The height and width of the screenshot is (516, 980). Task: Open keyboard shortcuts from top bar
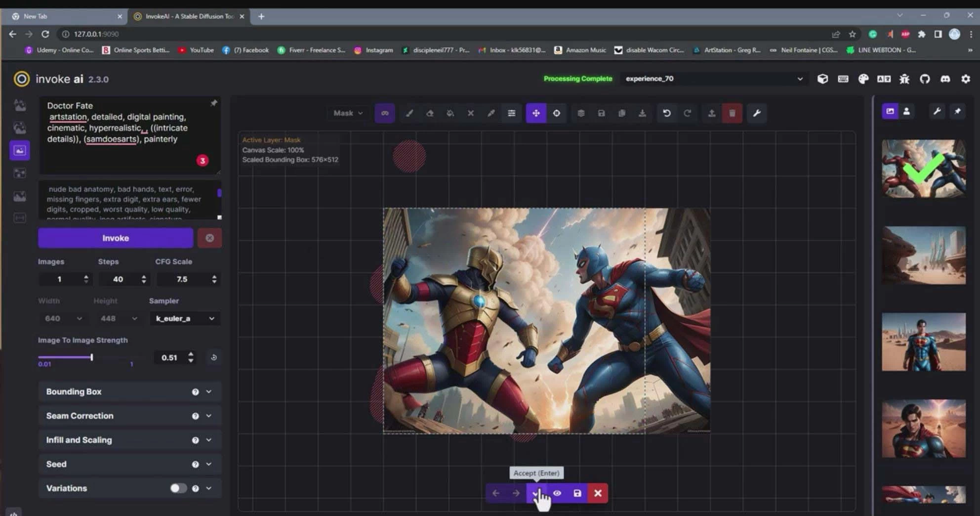843,79
